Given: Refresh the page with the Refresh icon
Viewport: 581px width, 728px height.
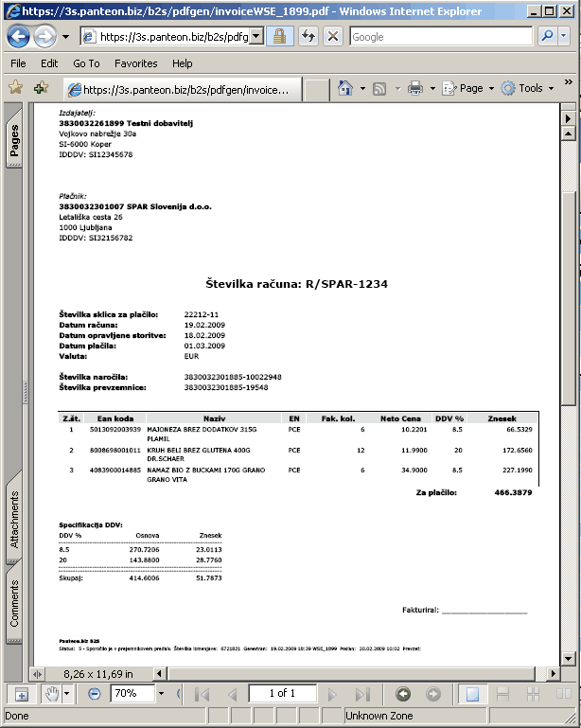Looking at the screenshot, I should pos(308,36).
